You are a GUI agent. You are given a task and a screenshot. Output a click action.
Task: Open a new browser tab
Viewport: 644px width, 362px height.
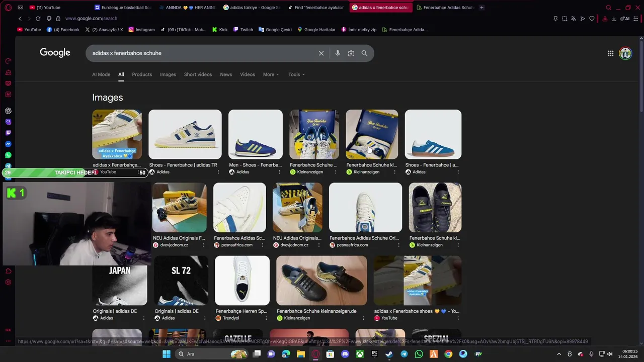click(481, 8)
